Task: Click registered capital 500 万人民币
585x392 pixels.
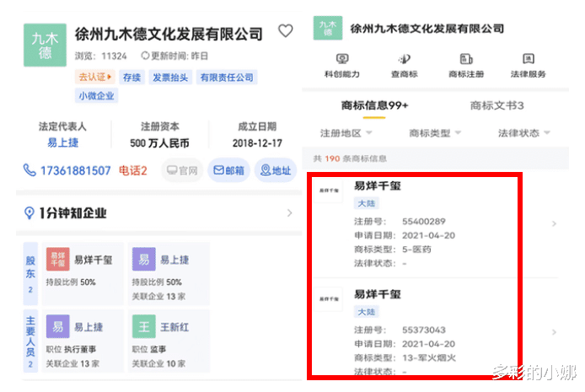Action: [x=159, y=143]
